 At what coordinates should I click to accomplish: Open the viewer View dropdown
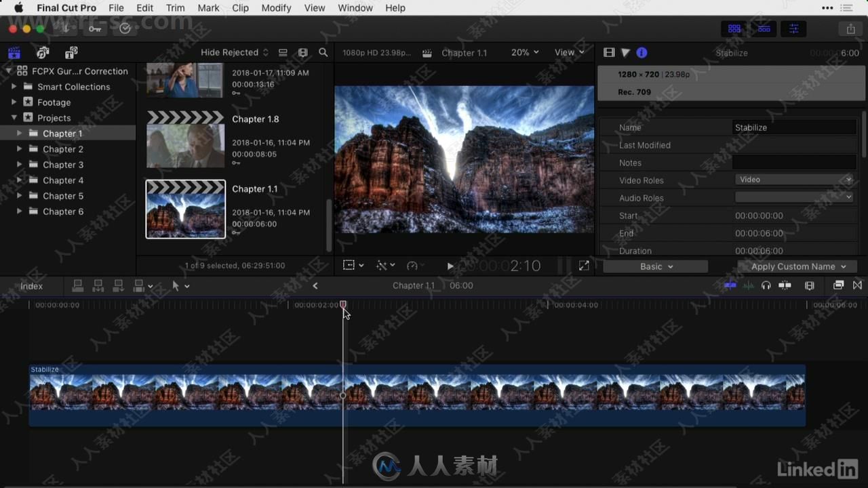pyautogui.click(x=569, y=53)
